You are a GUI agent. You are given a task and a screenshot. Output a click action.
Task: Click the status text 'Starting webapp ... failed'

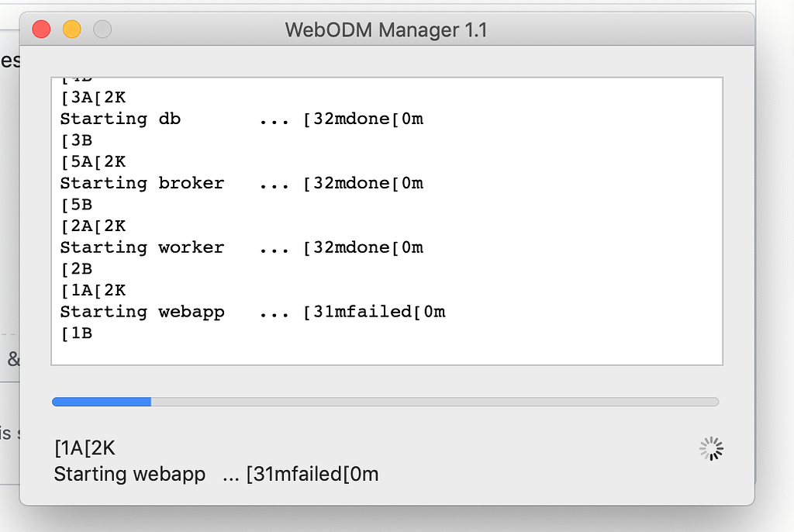(215, 474)
